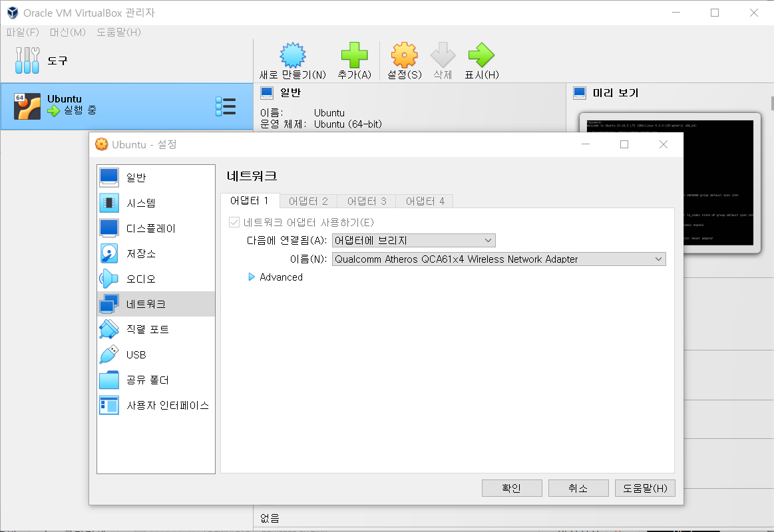Select the 저장소 storage settings icon

(x=108, y=253)
